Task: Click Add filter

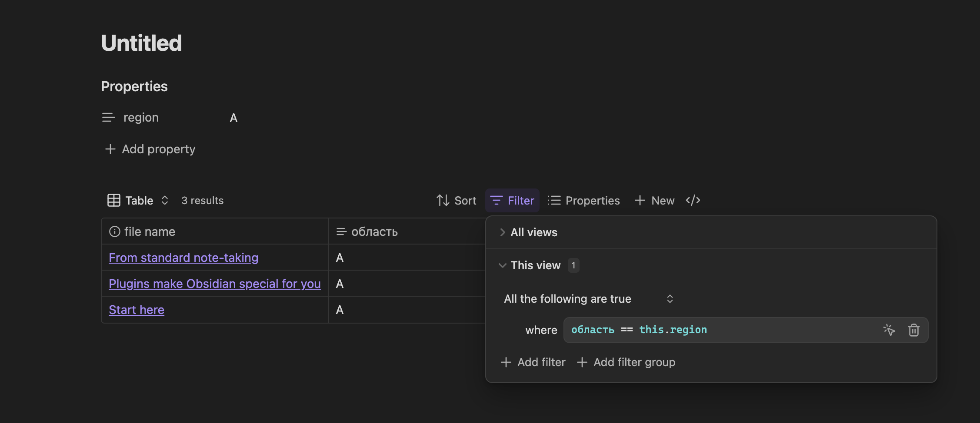Action: click(x=533, y=362)
